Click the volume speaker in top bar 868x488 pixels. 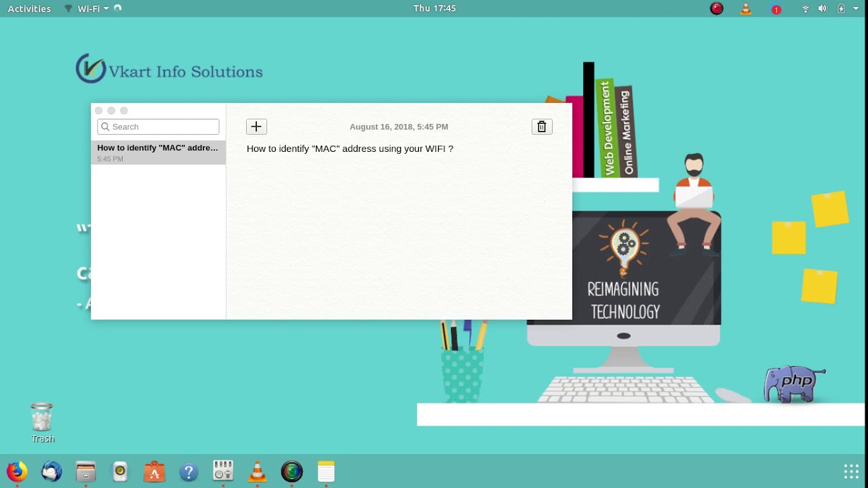pos(823,8)
